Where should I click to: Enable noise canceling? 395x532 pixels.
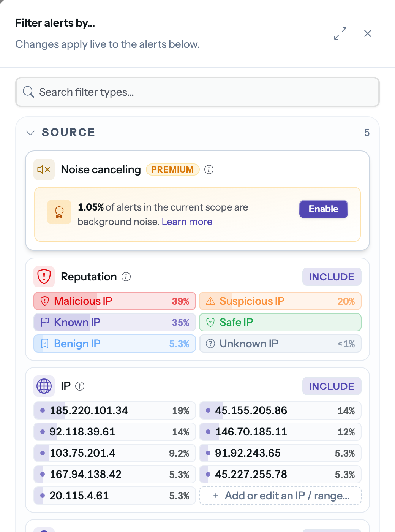click(324, 209)
